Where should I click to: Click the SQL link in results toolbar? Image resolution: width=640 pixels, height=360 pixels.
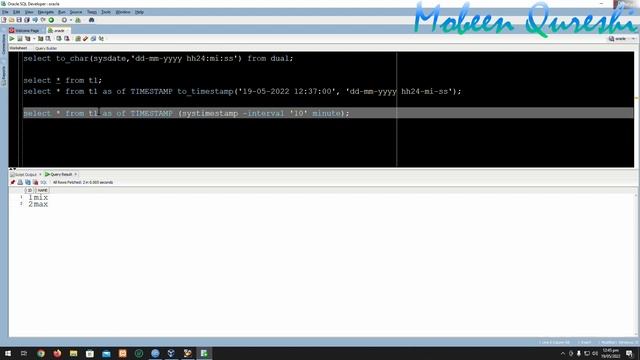(x=43, y=182)
